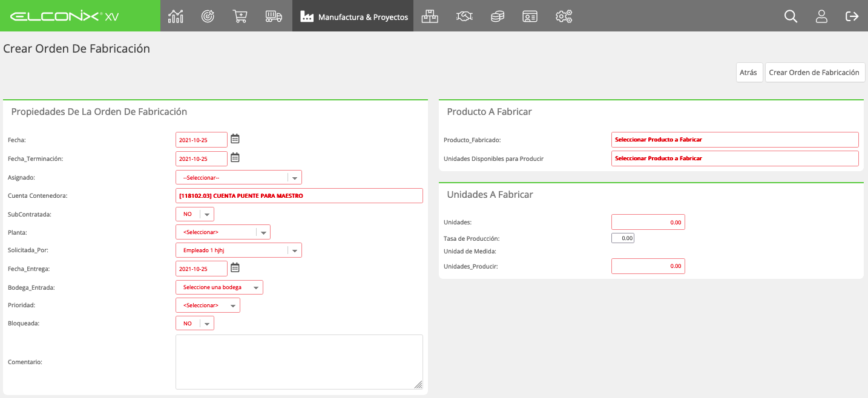Image resolution: width=868 pixels, height=398 pixels.
Task: Open calendar picker for Fecha
Action: (235, 139)
